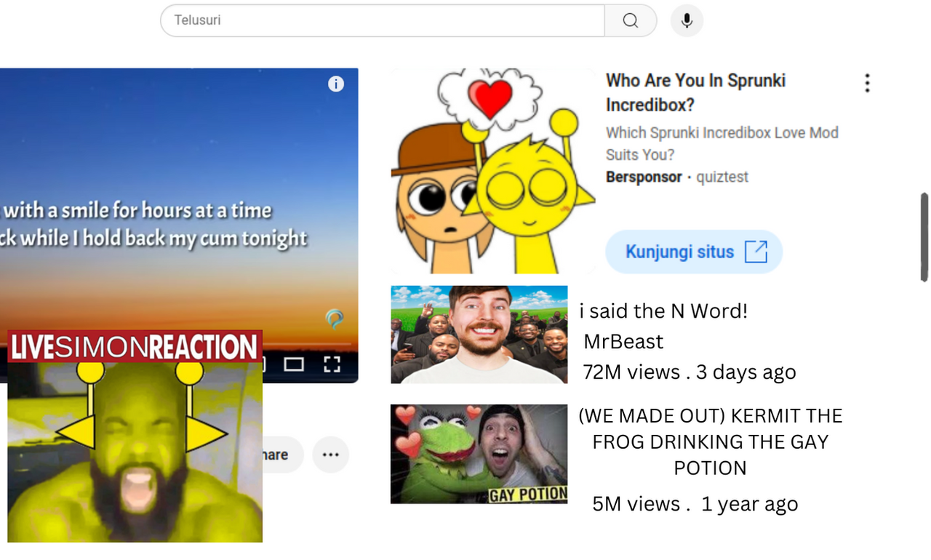Open the video info card icon
Viewport: 931px width, 560px height.
pyautogui.click(x=335, y=84)
